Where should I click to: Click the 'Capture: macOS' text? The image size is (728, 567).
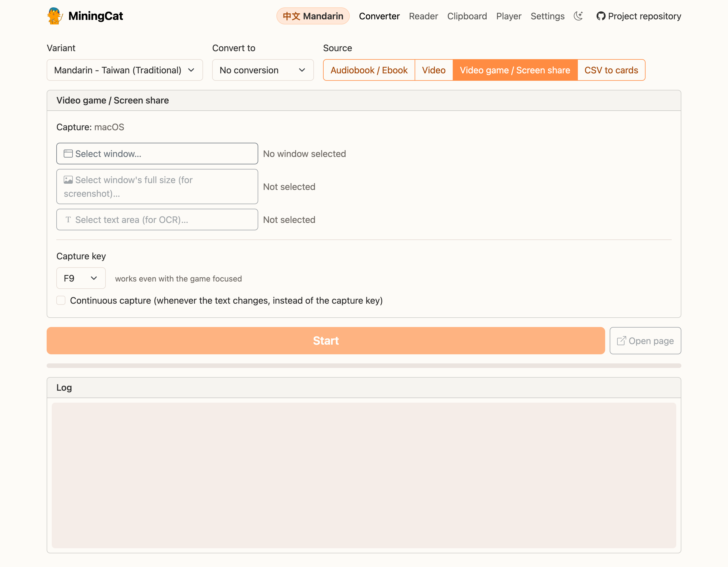click(90, 127)
